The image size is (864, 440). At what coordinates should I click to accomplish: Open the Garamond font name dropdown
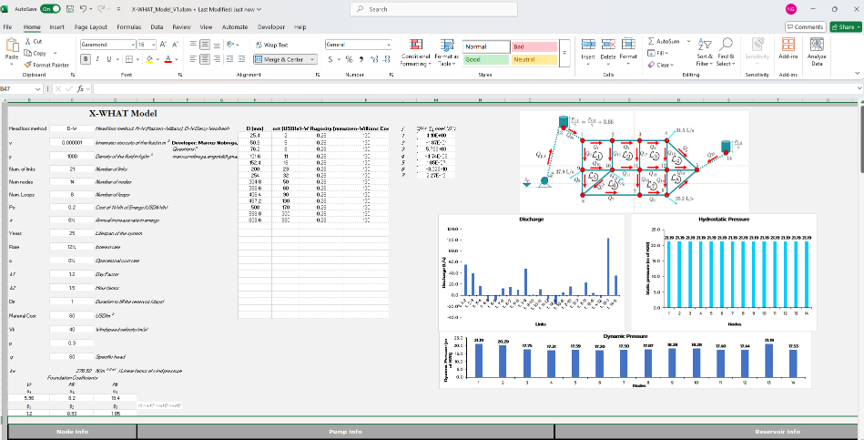point(133,45)
